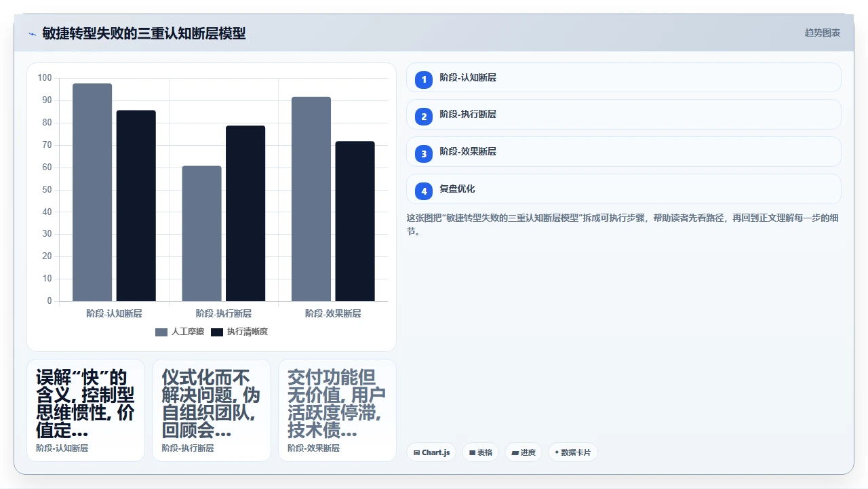Toggle the 执行清晰度 legend series

(x=239, y=332)
